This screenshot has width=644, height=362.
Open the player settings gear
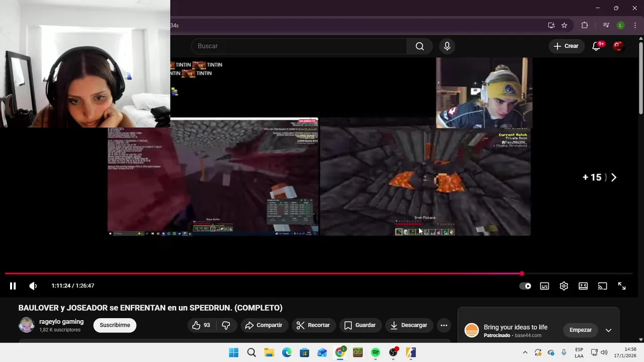[x=563, y=286]
